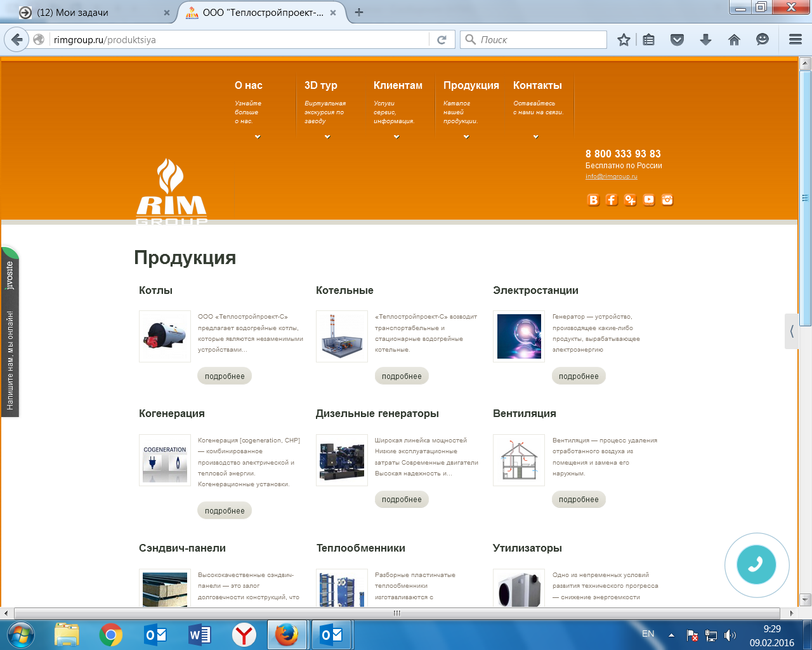Expand the chevron under Продукция menu
This screenshot has height=650, width=812.
466,136
